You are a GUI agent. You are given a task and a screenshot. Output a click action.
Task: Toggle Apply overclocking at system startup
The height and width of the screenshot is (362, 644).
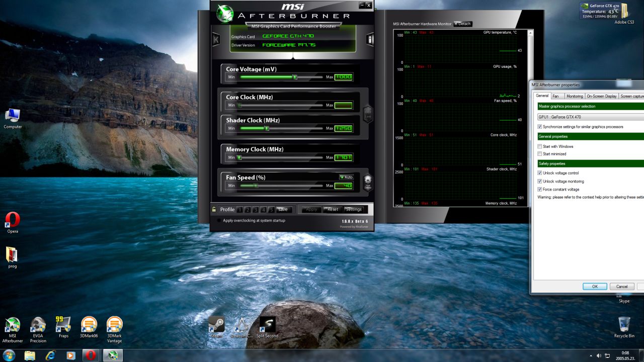pos(219,220)
